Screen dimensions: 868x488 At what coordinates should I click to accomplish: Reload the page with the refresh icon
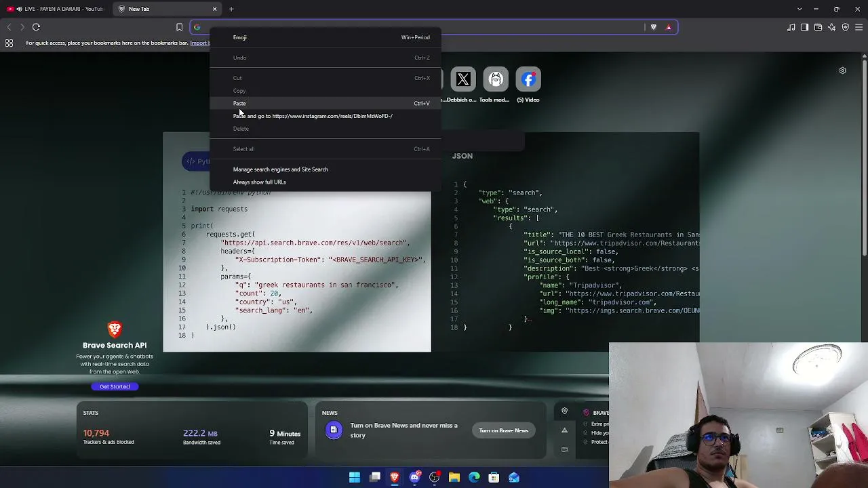(x=36, y=27)
